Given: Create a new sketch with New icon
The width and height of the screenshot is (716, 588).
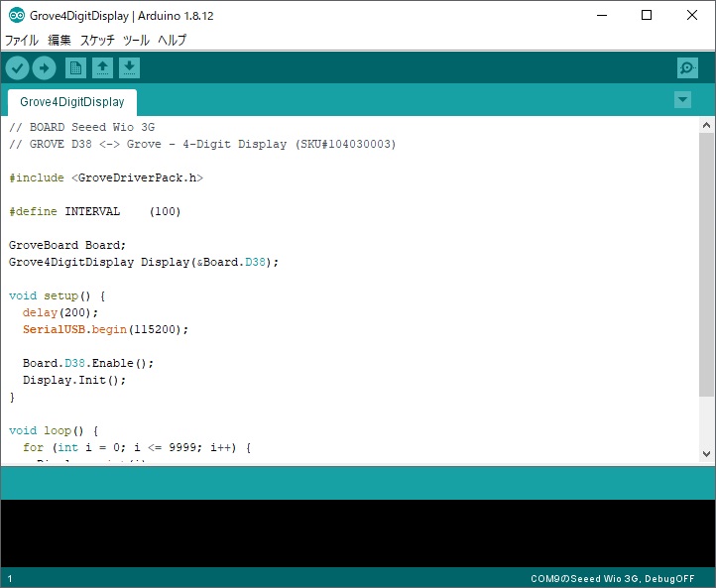Looking at the screenshot, I should pos(75,68).
